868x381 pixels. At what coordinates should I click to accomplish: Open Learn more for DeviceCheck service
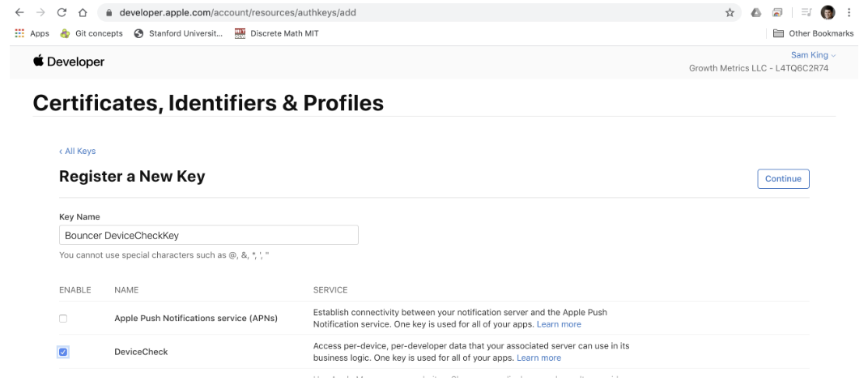[x=538, y=357]
